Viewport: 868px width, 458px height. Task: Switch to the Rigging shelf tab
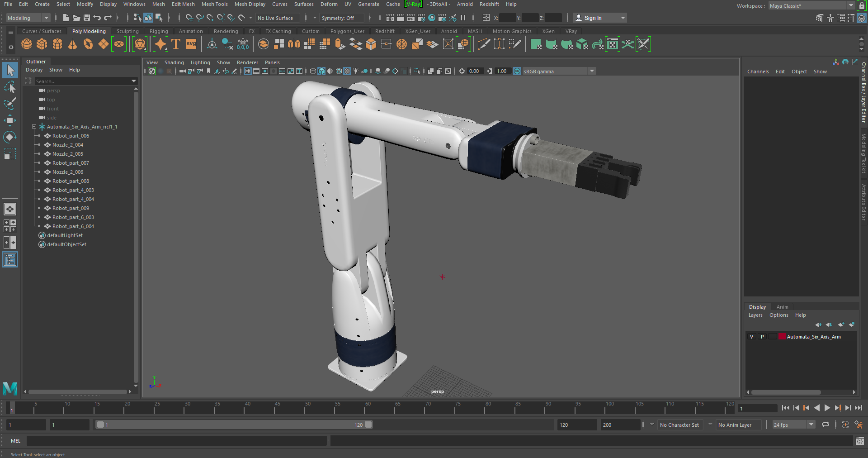159,31
